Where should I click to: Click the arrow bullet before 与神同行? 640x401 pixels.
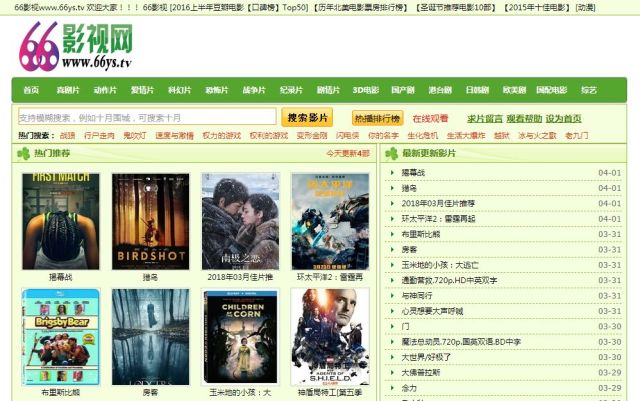(x=392, y=295)
